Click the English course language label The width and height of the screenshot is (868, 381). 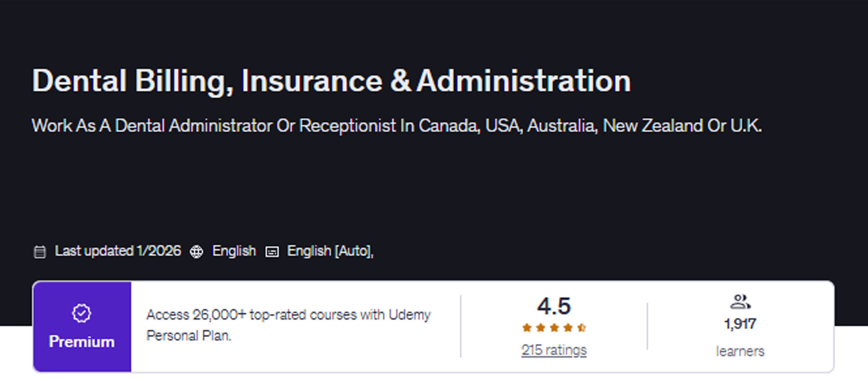(234, 251)
